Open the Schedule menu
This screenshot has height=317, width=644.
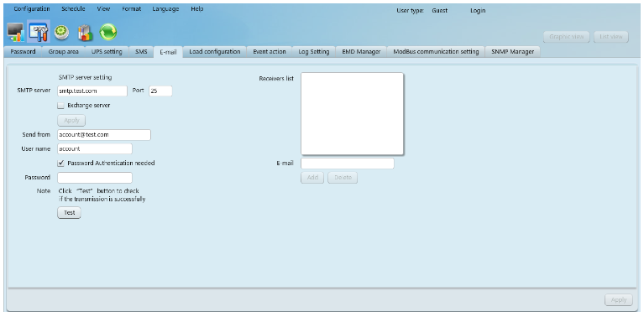click(x=73, y=8)
